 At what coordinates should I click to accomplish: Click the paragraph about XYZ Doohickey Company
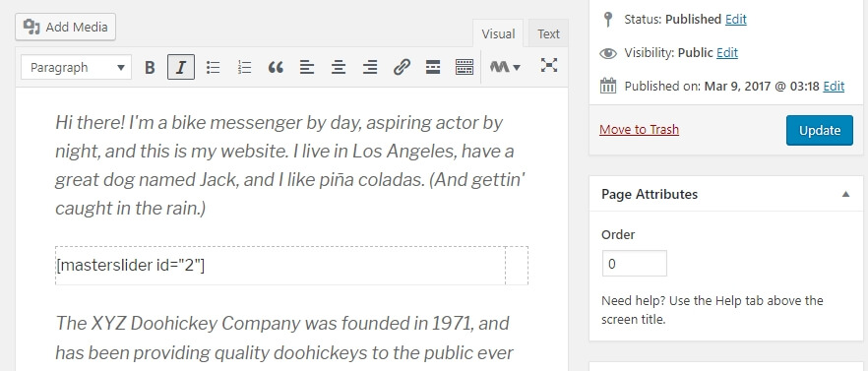[x=285, y=338]
